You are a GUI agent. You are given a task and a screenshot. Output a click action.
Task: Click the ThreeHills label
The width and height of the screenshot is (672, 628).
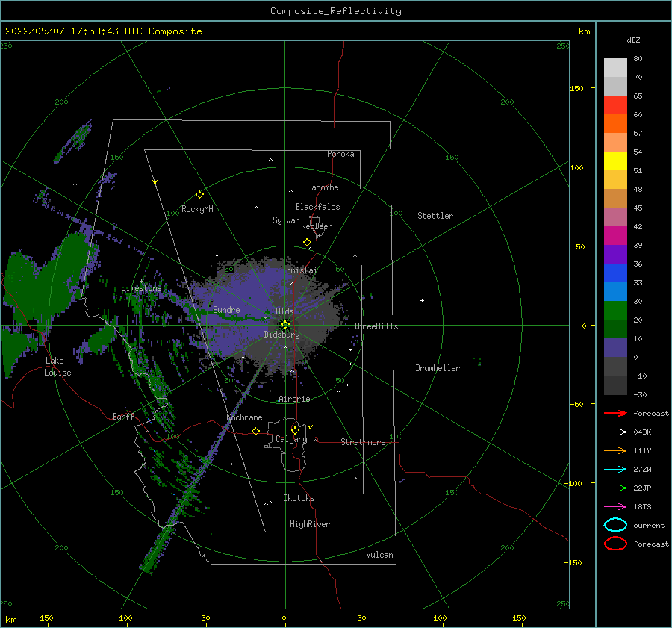(x=376, y=326)
